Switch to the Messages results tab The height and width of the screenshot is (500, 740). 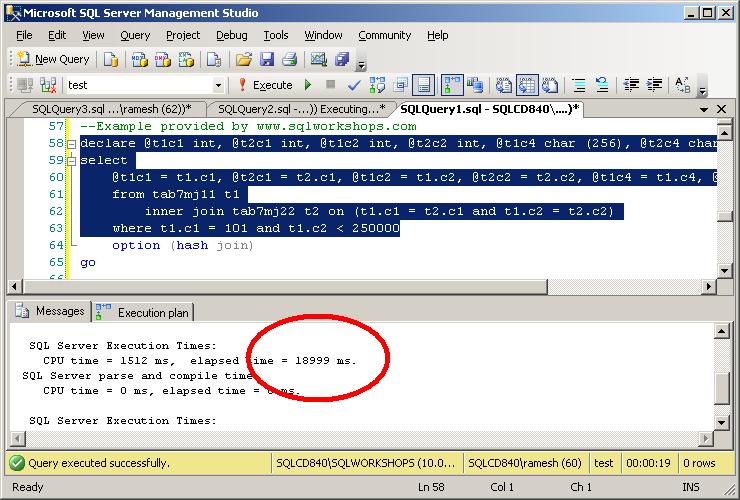point(50,311)
